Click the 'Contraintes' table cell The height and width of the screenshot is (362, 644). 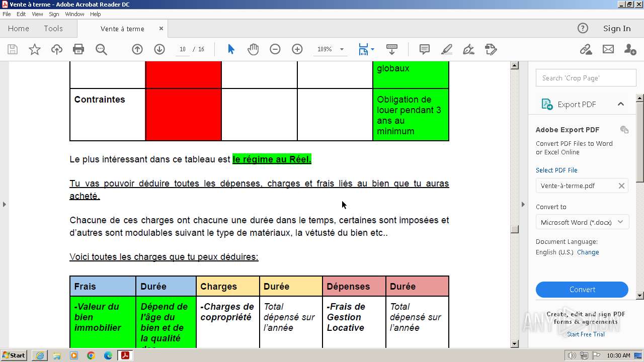pyautogui.click(x=108, y=115)
